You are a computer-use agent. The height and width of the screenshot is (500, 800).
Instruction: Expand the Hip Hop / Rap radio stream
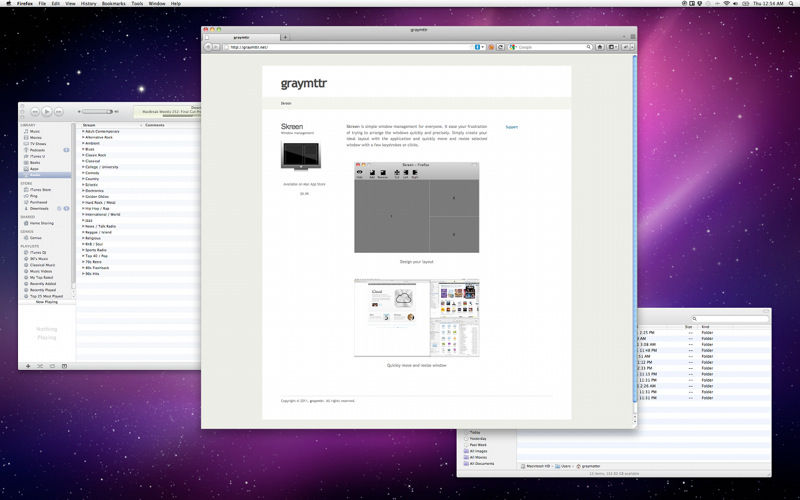point(83,209)
